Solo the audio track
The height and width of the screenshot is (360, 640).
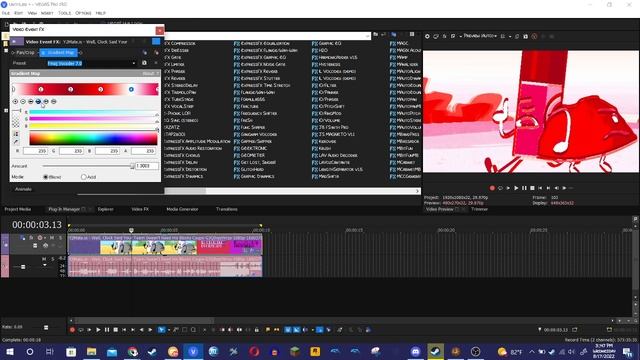point(53,259)
